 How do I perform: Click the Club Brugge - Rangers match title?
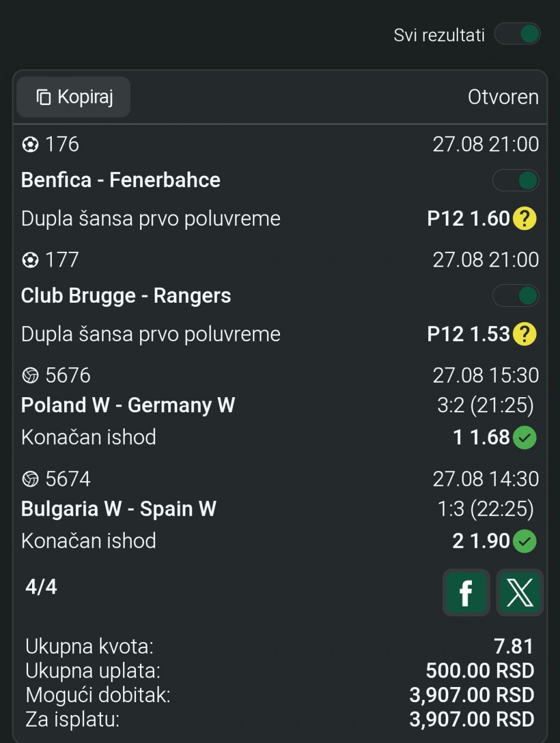[126, 296]
